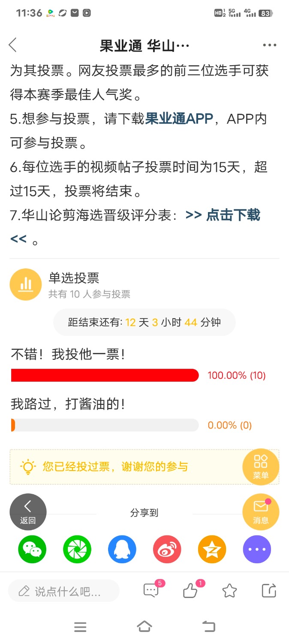Like the post with thumbs-up icon
This screenshot has width=289, height=644.
(x=191, y=590)
